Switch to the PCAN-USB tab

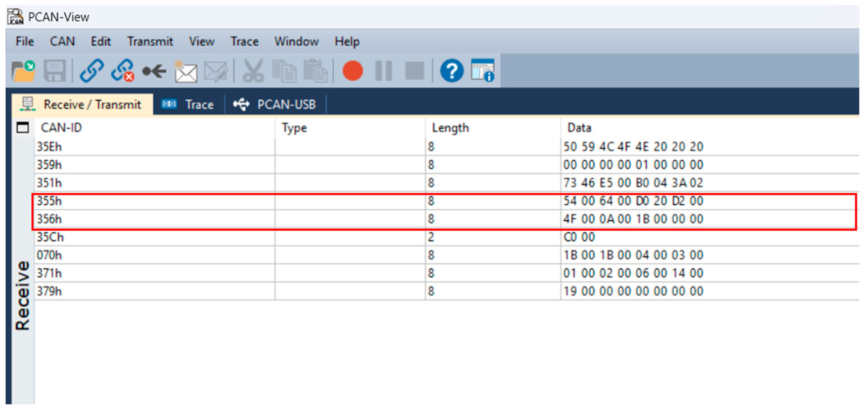click(275, 104)
